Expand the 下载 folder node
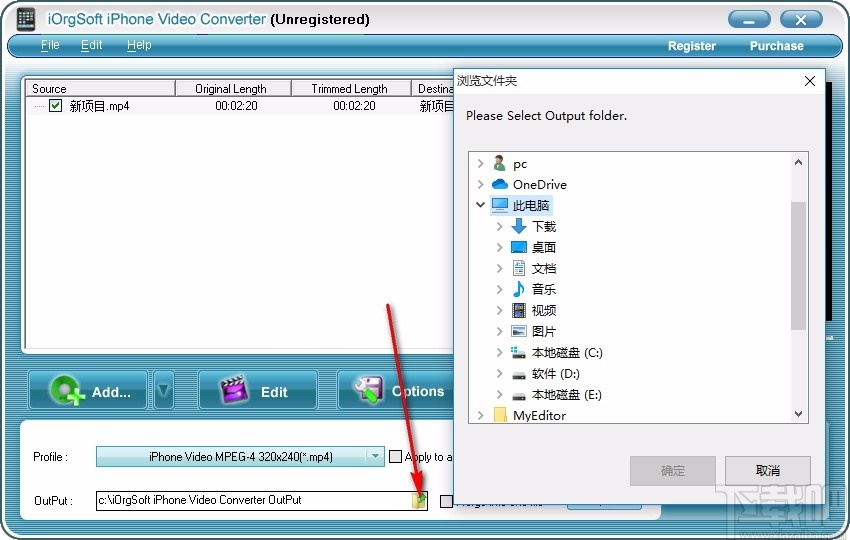The width and height of the screenshot is (850, 540). pyautogui.click(x=499, y=226)
